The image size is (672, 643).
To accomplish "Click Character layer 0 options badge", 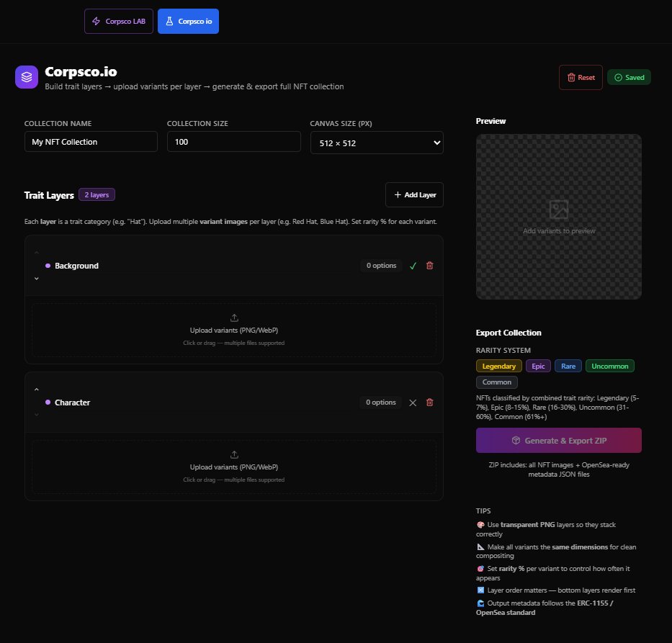I will click(x=380, y=403).
